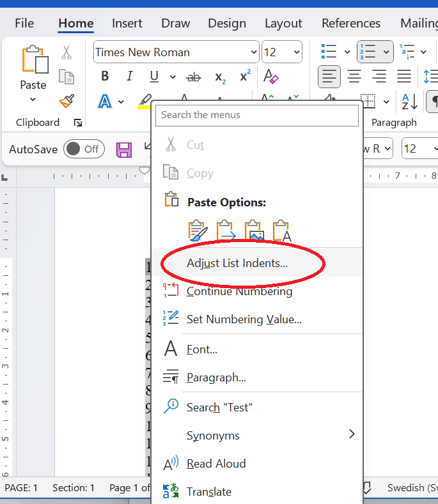Click PAGE: 1 in status bar
The height and width of the screenshot is (504, 438).
click(21, 487)
